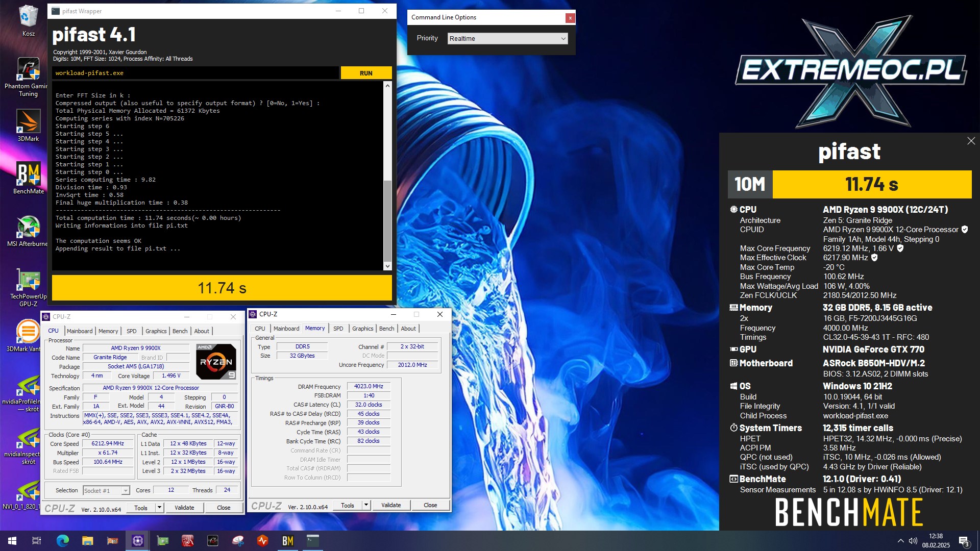Screen dimensions: 980x551
Task: Open the Socket #1 selection dropdown
Action: (106, 490)
